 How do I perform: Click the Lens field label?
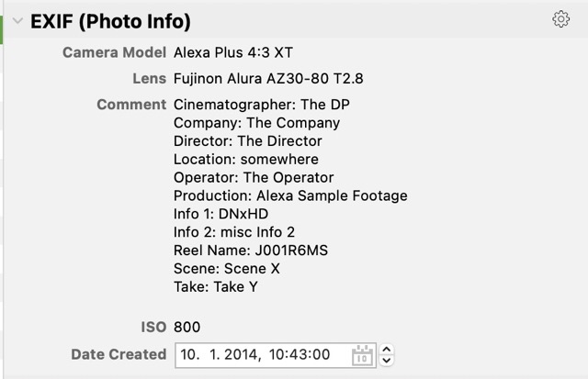point(150,79)
